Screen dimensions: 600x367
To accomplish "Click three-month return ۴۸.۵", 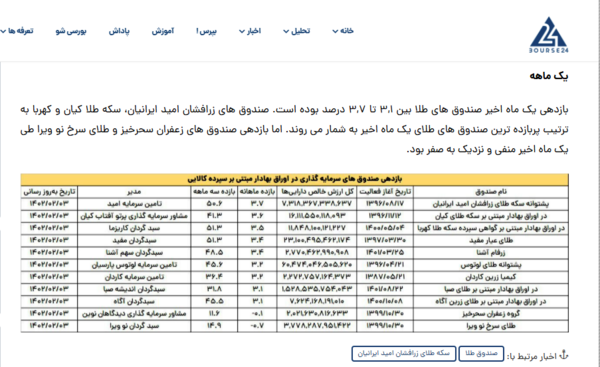I will click(214, 253).
